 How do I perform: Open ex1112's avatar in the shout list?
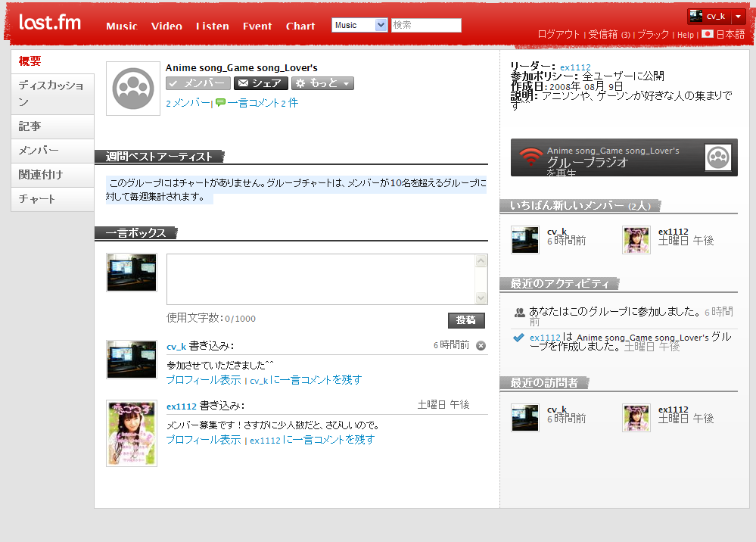click(132, 433)
